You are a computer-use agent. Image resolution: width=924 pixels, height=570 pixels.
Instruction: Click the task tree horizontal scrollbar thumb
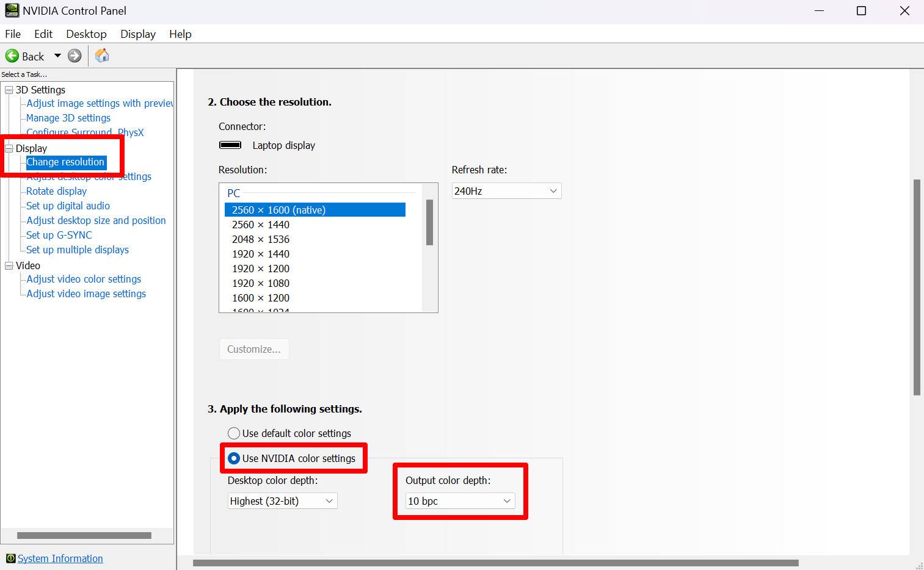pyautogui.click(x=84, y=535)
